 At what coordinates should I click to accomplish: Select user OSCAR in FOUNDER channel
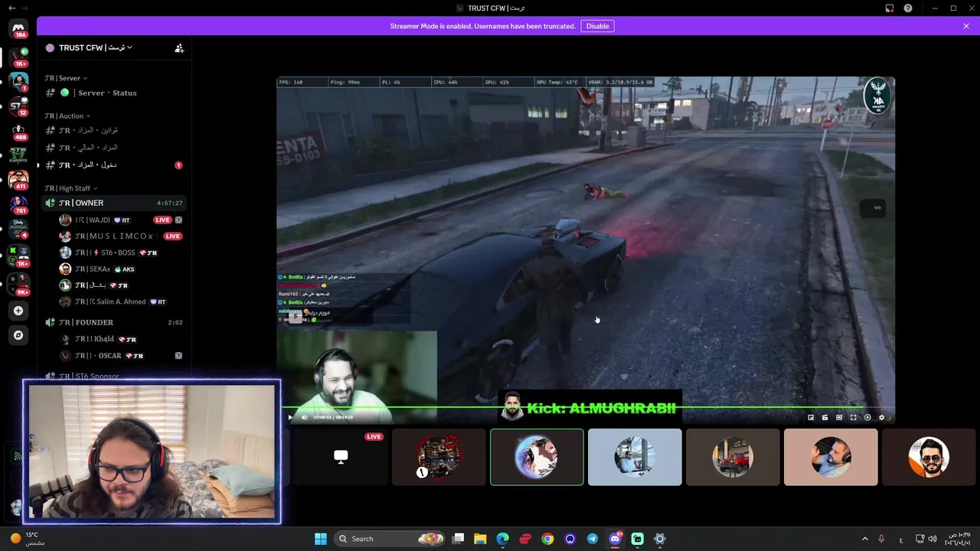click(121, 355)
